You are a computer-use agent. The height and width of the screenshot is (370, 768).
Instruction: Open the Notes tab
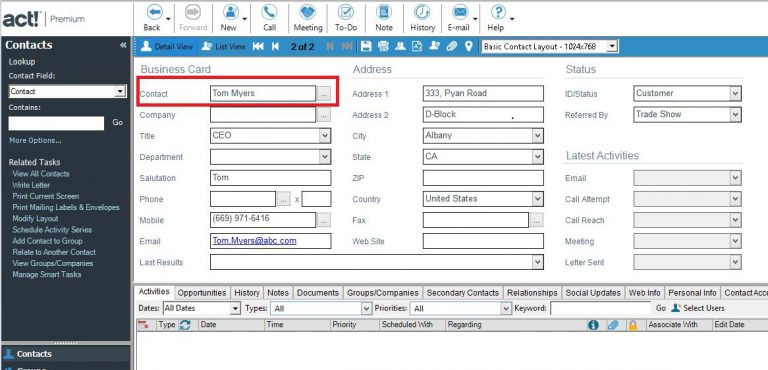pos(278,293)
